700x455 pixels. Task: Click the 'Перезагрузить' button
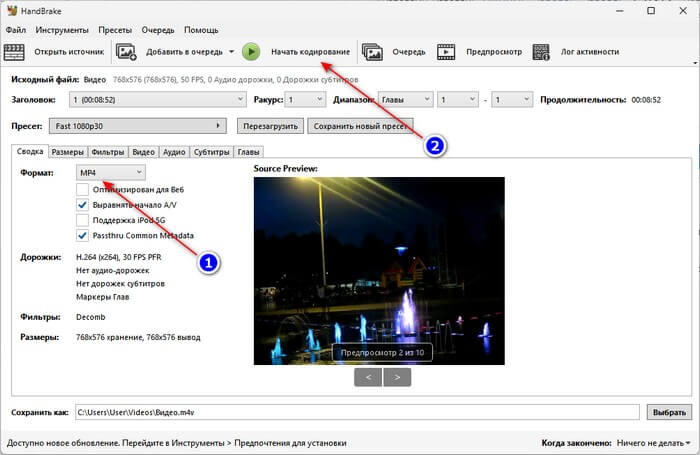coord(270,126)
